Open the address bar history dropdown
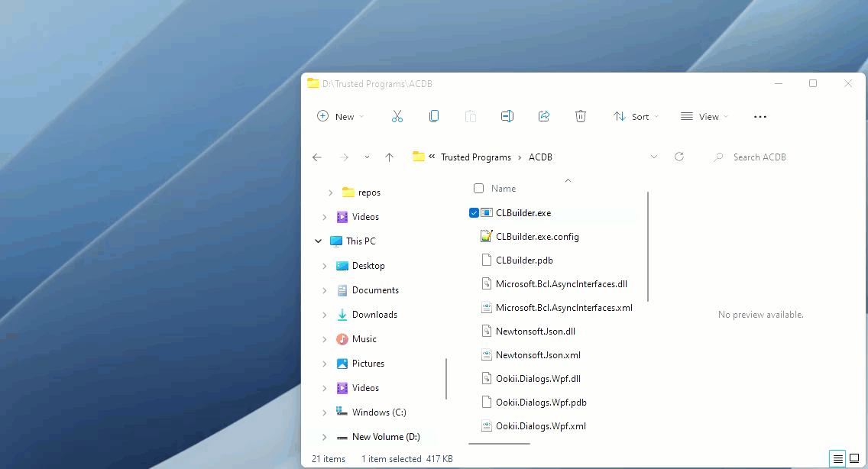The image size is (868, 469). (x=654, y=157)
